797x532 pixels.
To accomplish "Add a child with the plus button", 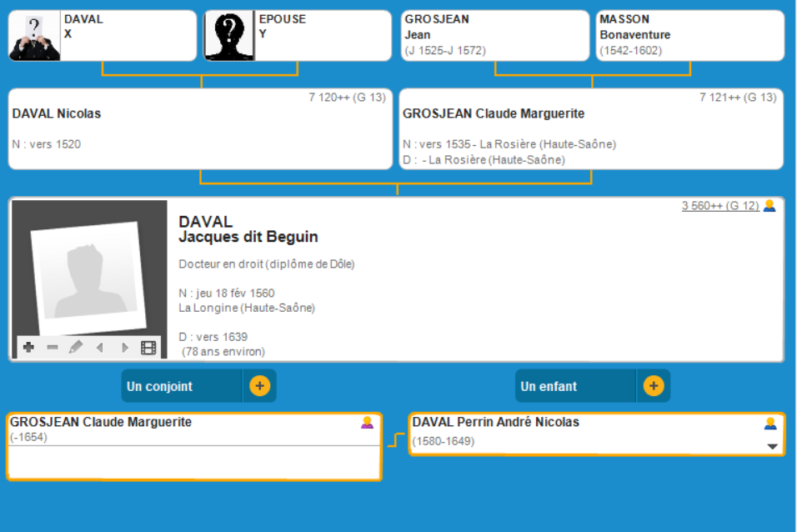I will [654, 386].
